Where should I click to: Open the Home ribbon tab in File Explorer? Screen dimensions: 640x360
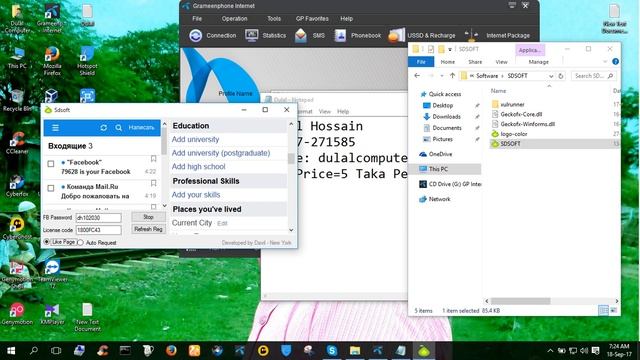(448, 62)
